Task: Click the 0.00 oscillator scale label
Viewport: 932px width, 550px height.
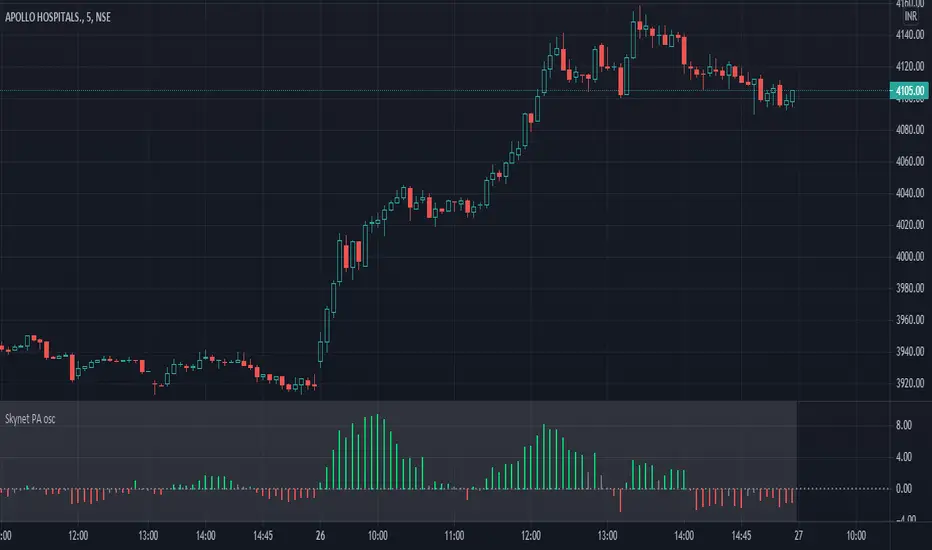Action: coord(902,489)
